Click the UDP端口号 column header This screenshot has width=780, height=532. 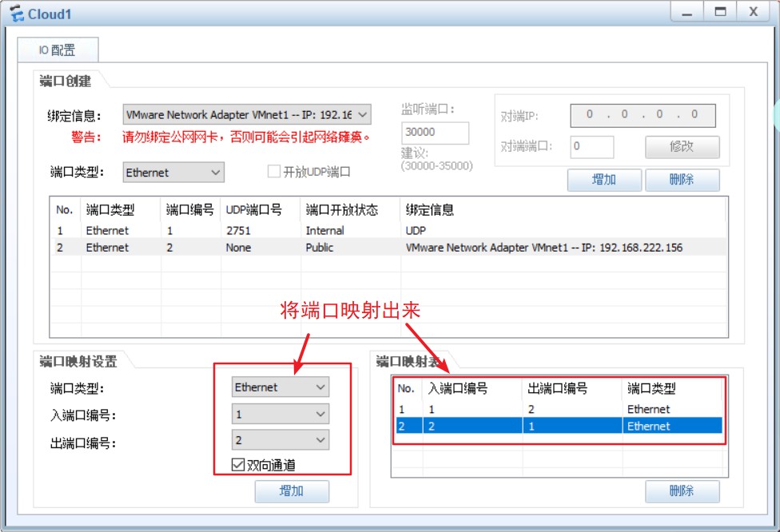click(261, 210)
